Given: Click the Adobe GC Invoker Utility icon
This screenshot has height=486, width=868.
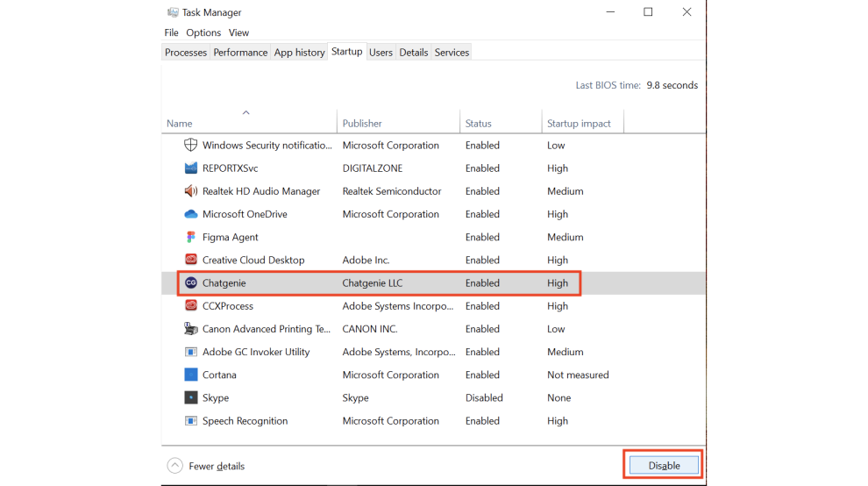Looking at the screenshot, I should (x=190, y=352).
